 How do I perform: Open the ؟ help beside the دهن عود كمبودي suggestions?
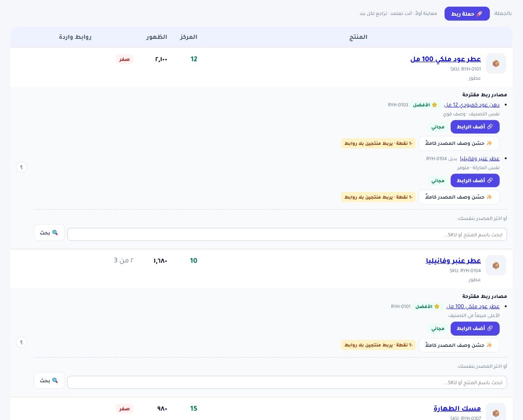point(21,167)
